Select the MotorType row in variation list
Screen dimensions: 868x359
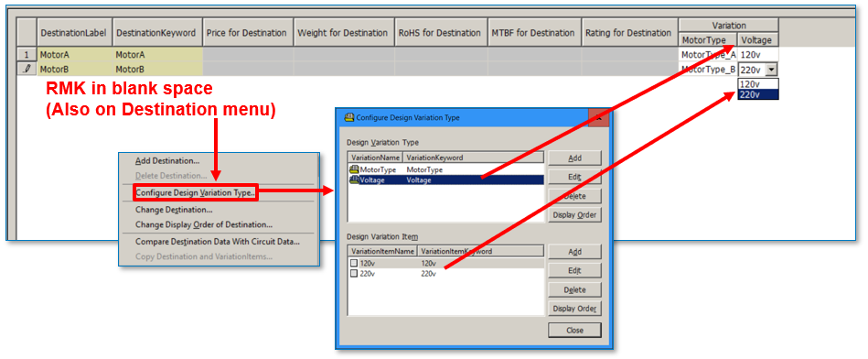click(x=445, y=169)
